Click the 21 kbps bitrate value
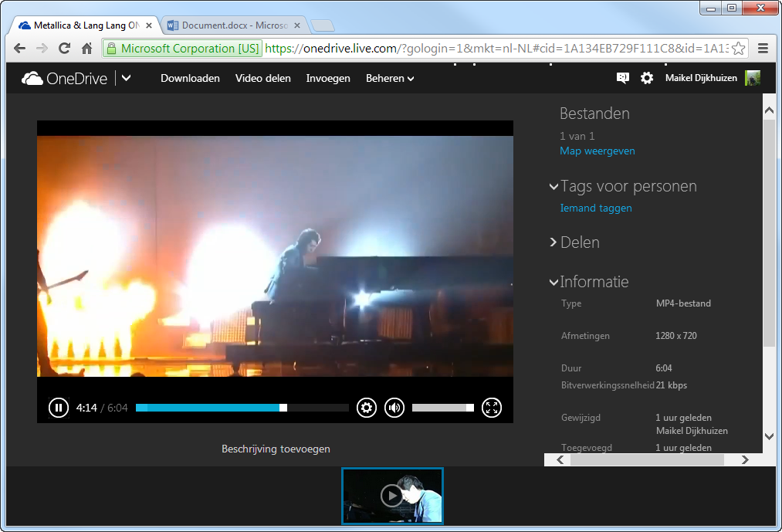Screen dimensions: 782x532 coord(672,385)
